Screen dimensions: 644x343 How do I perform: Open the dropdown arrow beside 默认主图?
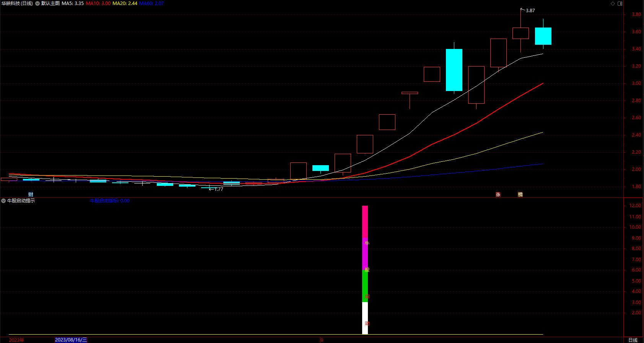[37, 3]
